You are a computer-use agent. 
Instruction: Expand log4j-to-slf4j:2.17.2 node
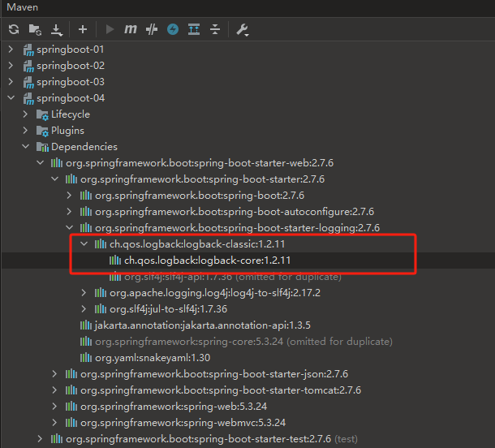84,293
